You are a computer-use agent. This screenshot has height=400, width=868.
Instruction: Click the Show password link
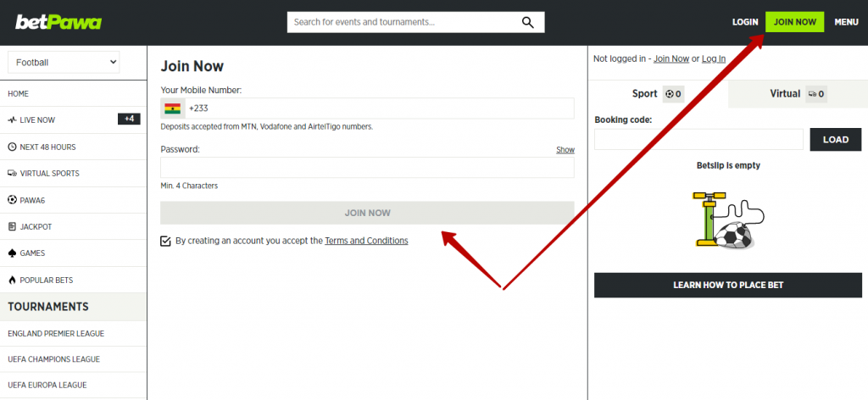tap(565, 150)
